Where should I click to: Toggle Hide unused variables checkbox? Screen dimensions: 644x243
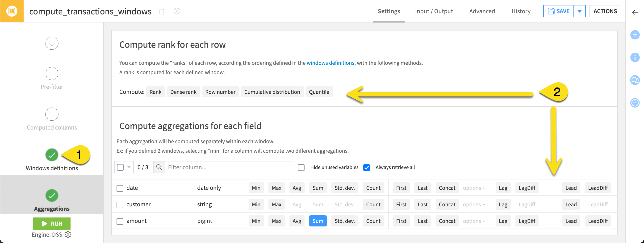[x=301, y=167]
